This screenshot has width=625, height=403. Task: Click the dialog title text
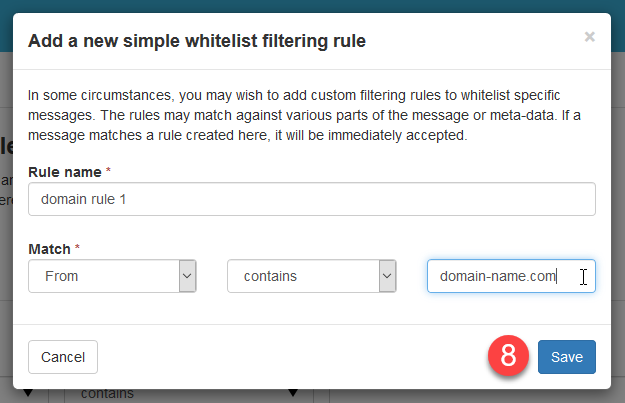coord(197,41)
